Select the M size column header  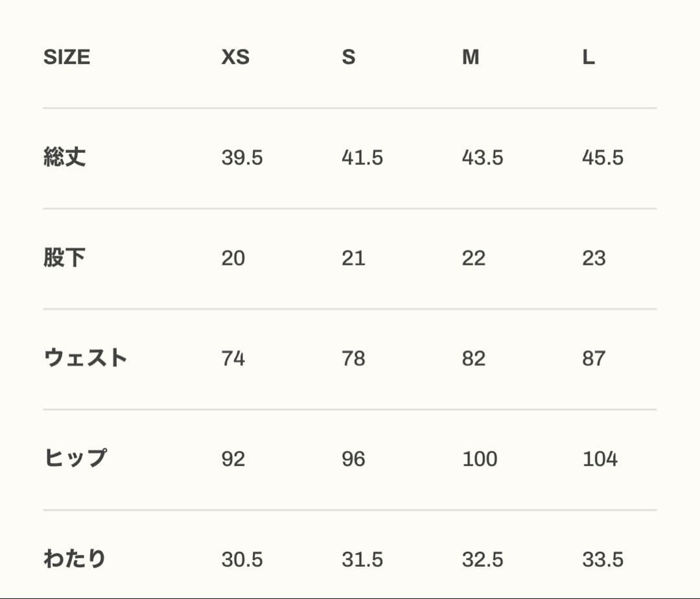(x=471, y=58)
